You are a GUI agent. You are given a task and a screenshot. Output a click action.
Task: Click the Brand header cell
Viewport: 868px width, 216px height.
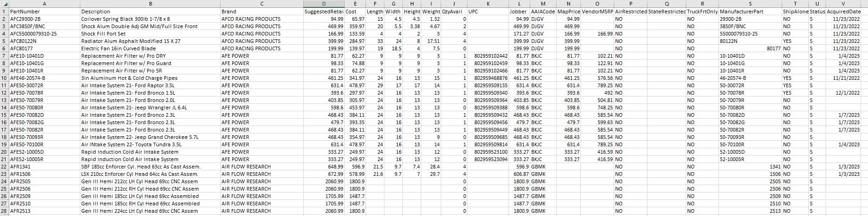pos(262,12)
